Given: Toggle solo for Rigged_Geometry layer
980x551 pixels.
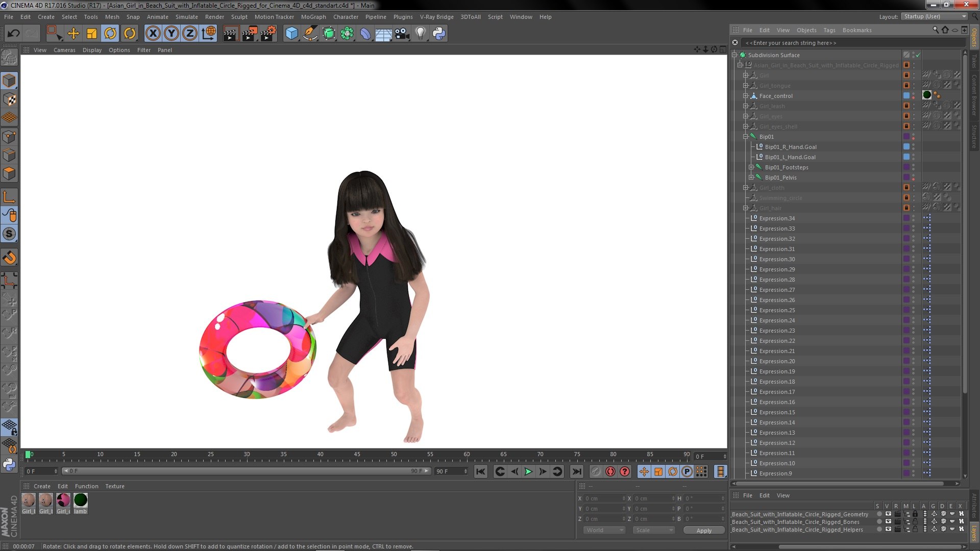Looking at the screenshot, I should pos(879,514).
